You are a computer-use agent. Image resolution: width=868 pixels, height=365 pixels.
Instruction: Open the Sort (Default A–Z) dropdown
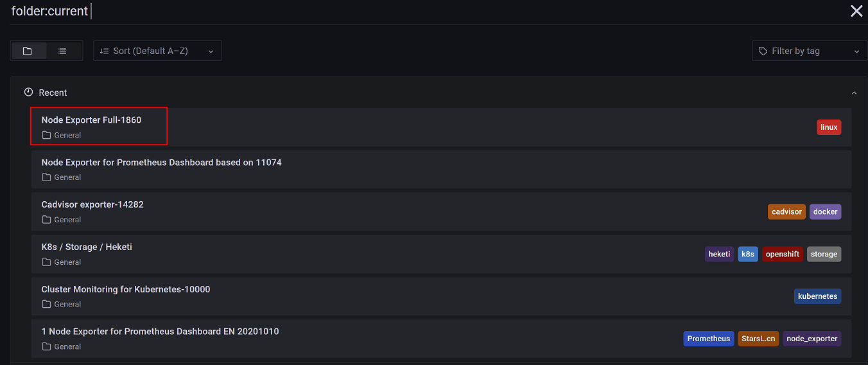coord(157,51)
